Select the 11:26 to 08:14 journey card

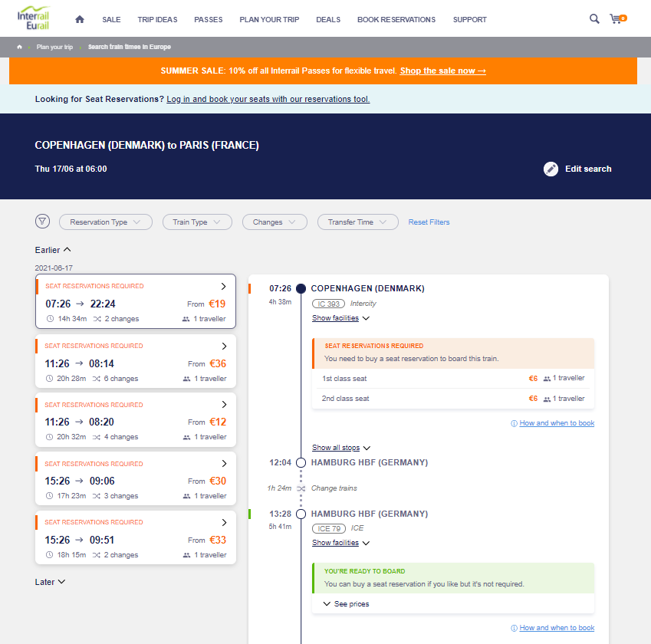(136, 363)
